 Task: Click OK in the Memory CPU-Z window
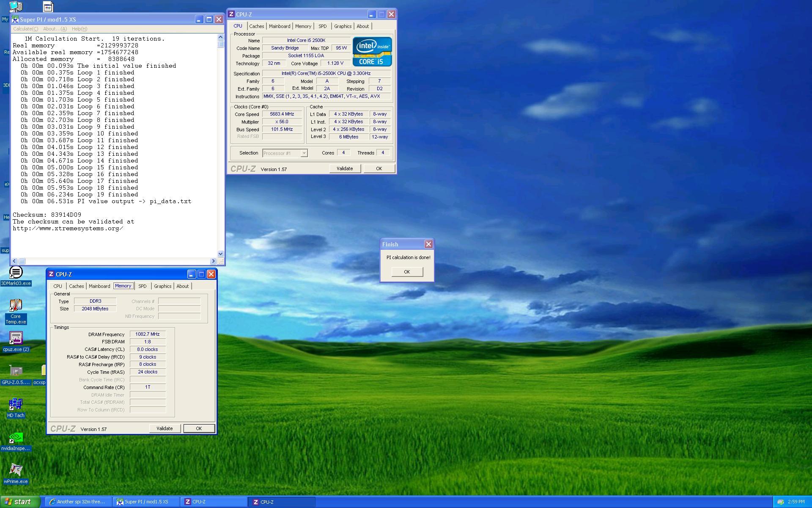pyautogui.click(x=199, y=428)
